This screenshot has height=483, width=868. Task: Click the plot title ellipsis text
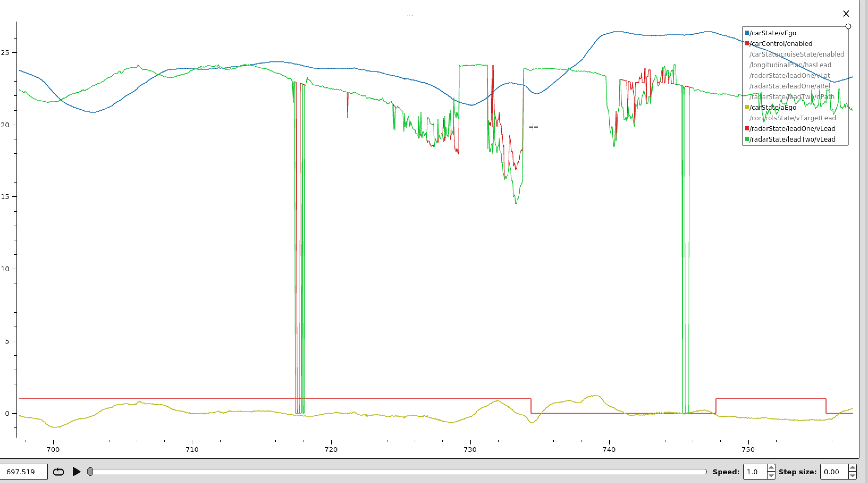pyautogui.click(x=410, y=15)
